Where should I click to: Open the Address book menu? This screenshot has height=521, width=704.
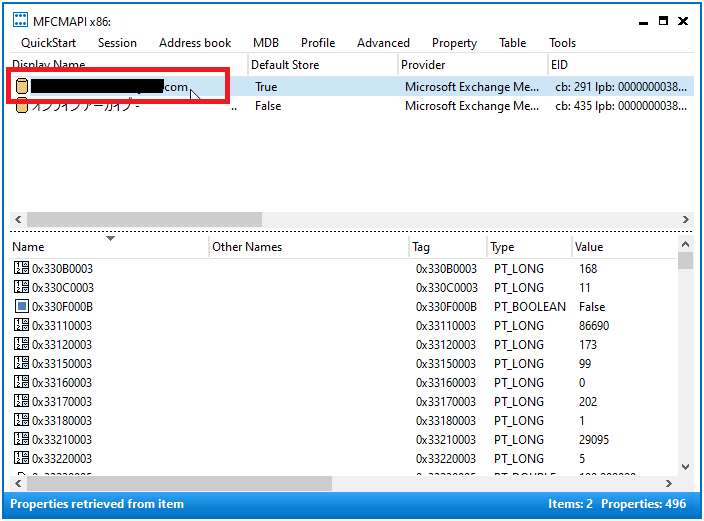pos(195,43)
